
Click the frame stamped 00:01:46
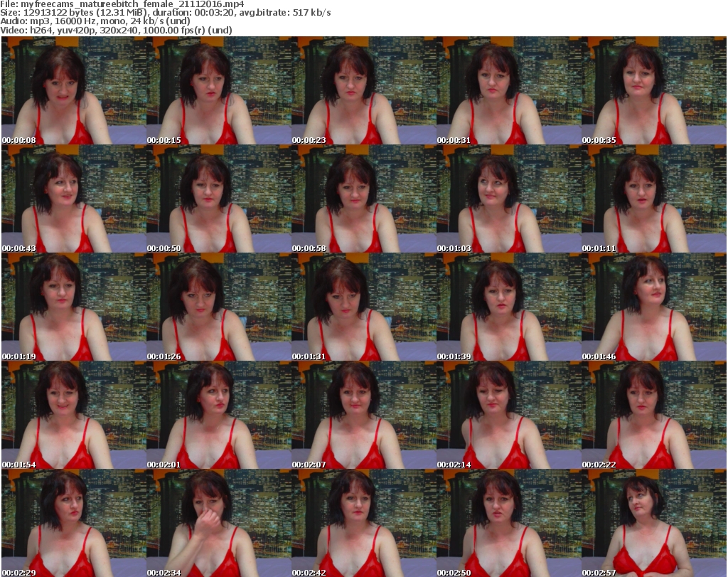pyautogui.click(x=654, y=307)
